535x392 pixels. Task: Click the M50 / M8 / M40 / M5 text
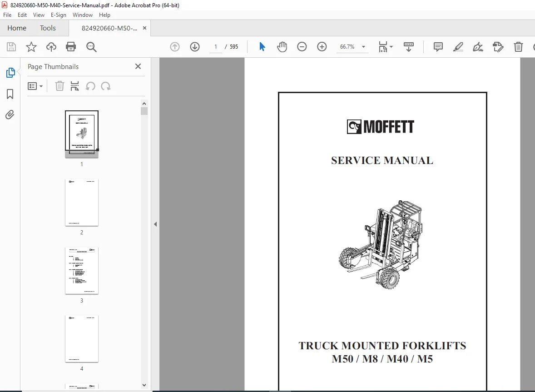(382, 359)
